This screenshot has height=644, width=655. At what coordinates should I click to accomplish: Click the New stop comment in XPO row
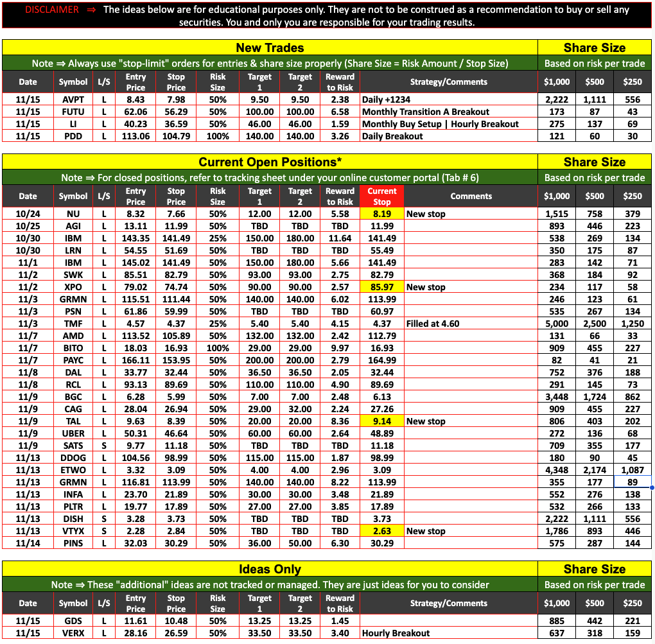click(425, 287)
